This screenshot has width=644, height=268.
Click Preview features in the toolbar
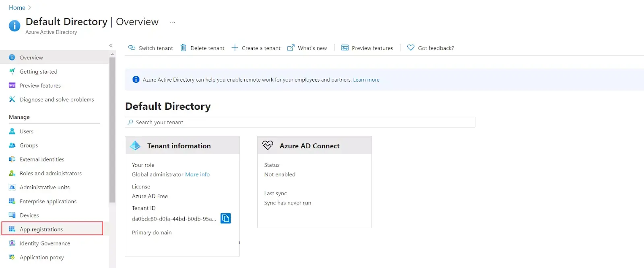click(x=367, y=48)
